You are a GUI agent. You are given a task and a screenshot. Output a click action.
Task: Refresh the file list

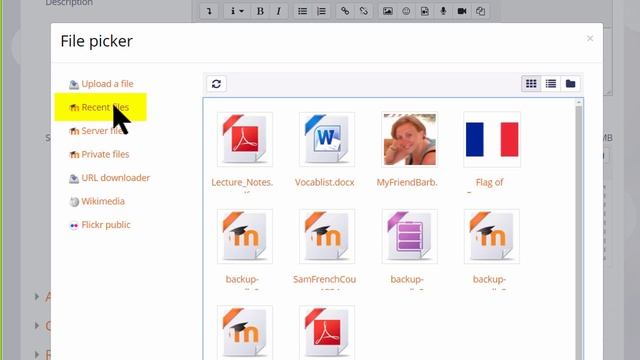(x=216, y=84)
